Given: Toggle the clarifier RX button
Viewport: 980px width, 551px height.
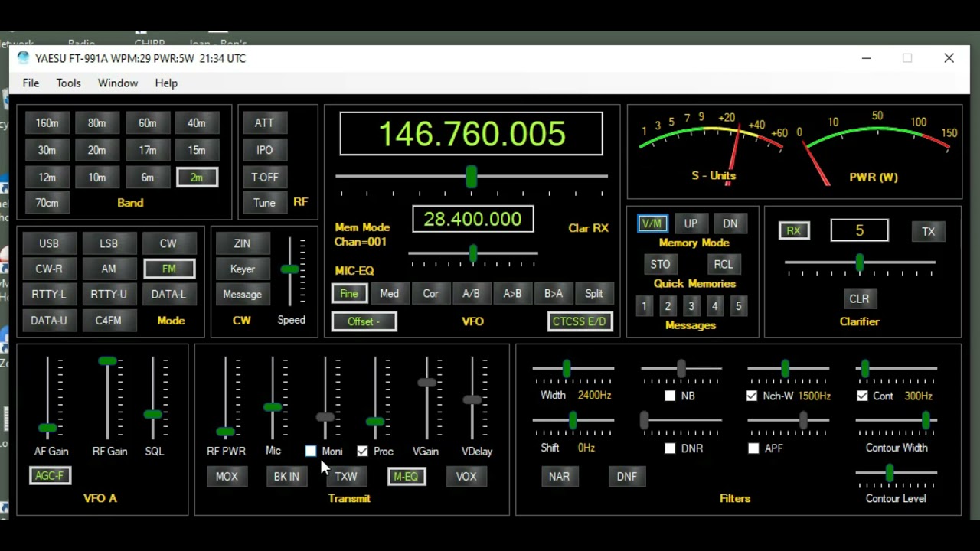Looking at the screenshot, I should pyautogui.click(x=793, y=230).
